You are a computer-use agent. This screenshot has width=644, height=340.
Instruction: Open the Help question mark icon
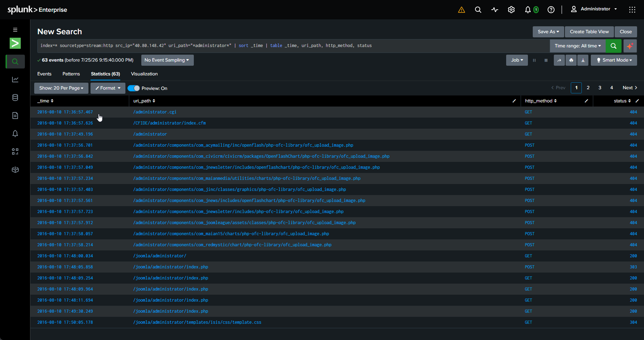(x=551, y=10)
